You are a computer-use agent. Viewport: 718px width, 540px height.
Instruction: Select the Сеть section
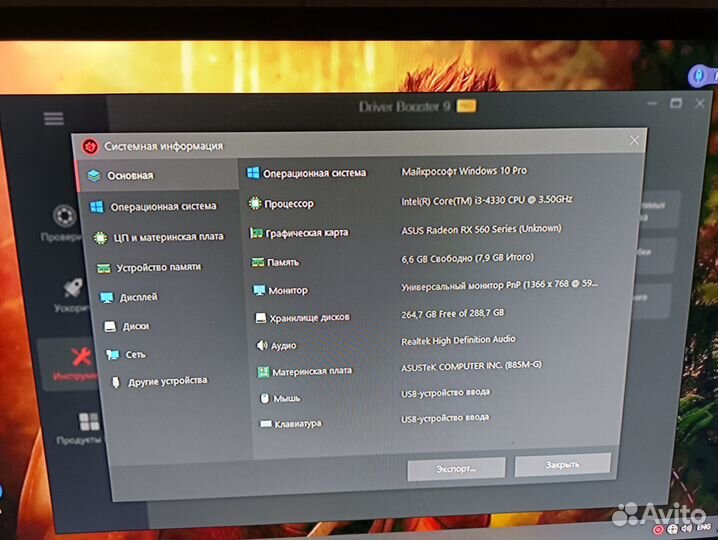(x=134, y=354)
